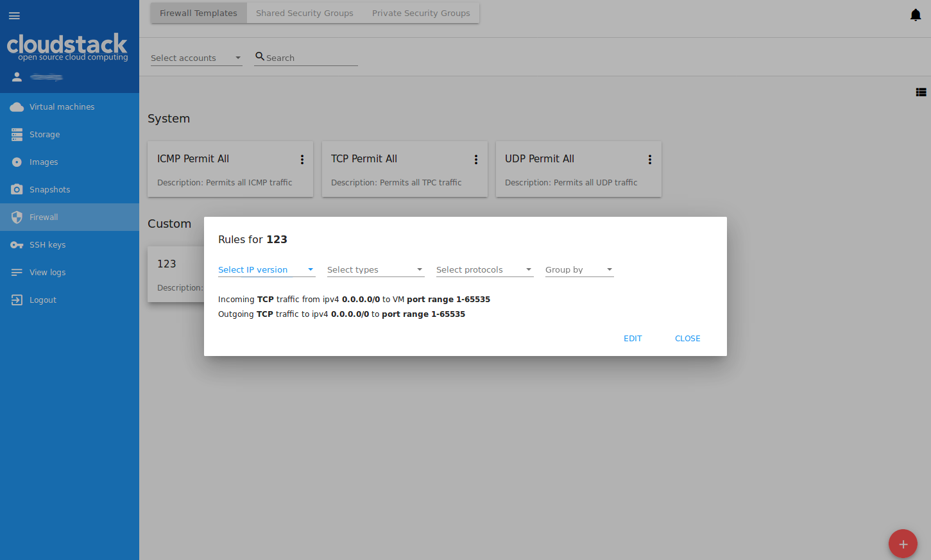Click the Search input field
Image resolution: width=931 pixels, height=560 pixels.
point(311,58)
